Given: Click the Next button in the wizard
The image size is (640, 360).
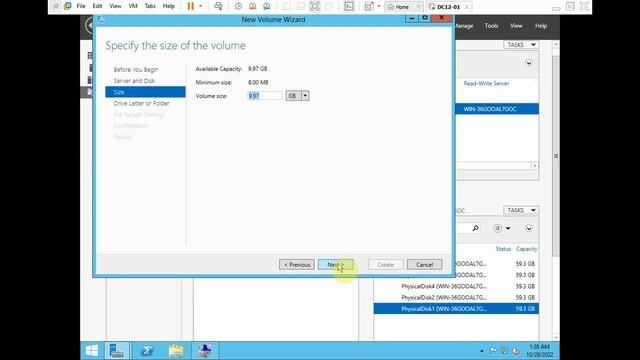Looking at the screenshot, I should [x=336, y=264].
